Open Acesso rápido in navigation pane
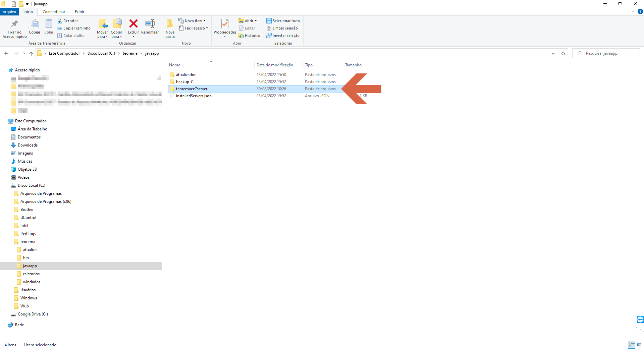644x349 pixels. coord(28,70)
